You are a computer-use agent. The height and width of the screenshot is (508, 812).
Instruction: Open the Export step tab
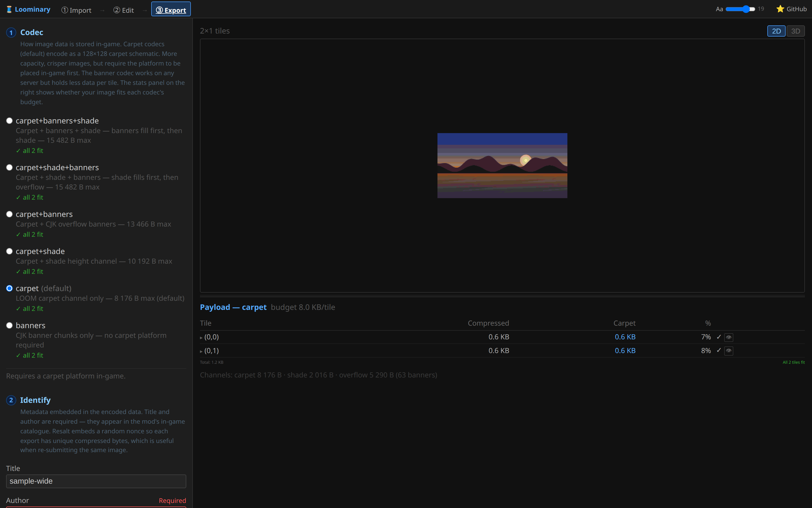[171, 9]
